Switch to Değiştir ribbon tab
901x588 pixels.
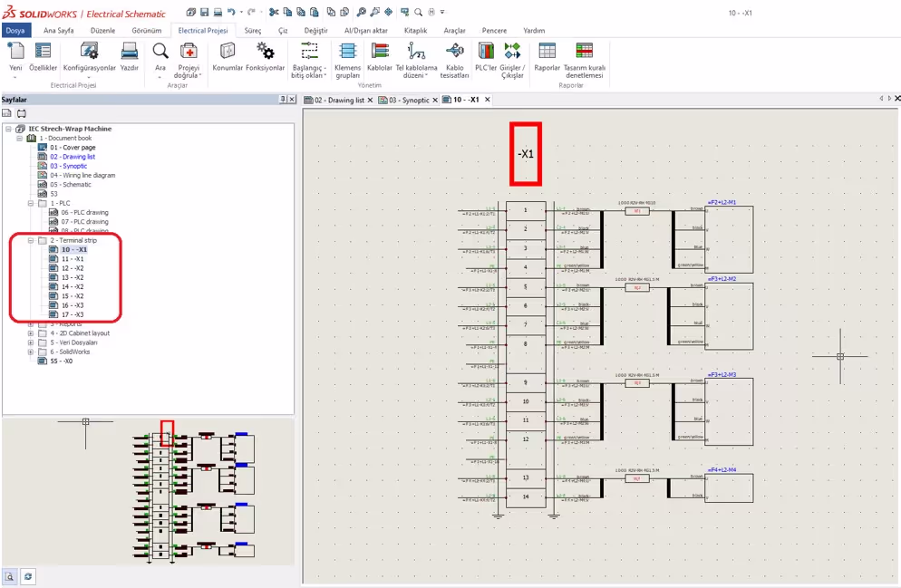[315, 31]
